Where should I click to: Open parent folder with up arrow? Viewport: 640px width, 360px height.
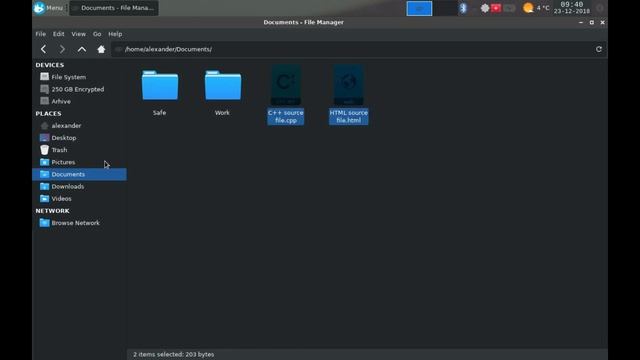[82, 49]
